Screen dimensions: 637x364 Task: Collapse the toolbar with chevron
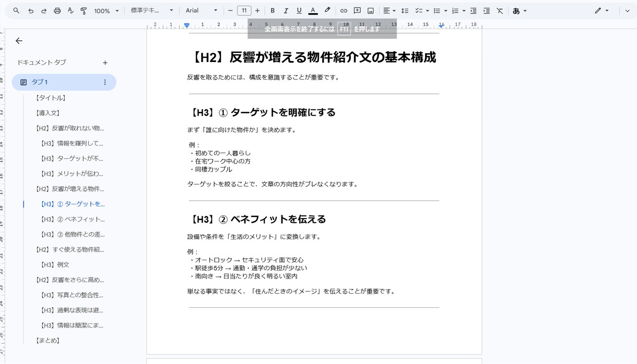coord(627,10)
